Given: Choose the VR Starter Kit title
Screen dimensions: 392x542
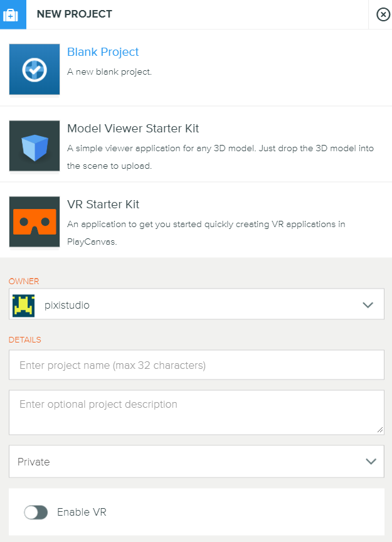Looking at the screenshot, I should pos(103,205).
